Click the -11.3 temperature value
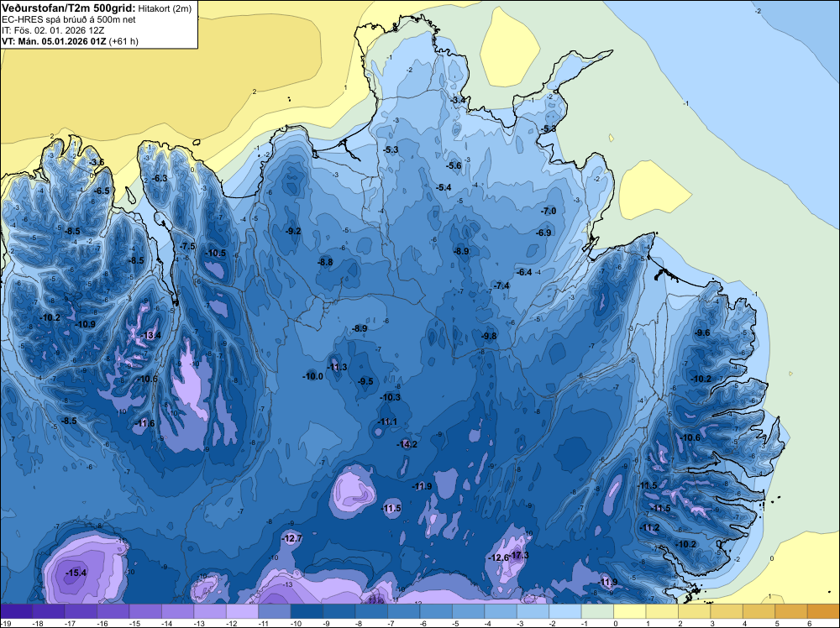The image size is (840, 628). point(337,367)
